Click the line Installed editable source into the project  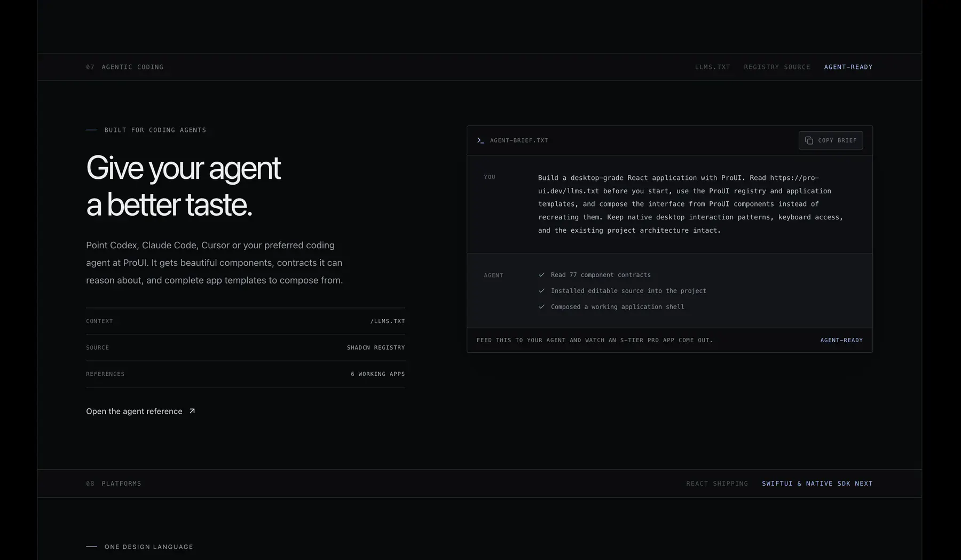click(x=628, y=291)
